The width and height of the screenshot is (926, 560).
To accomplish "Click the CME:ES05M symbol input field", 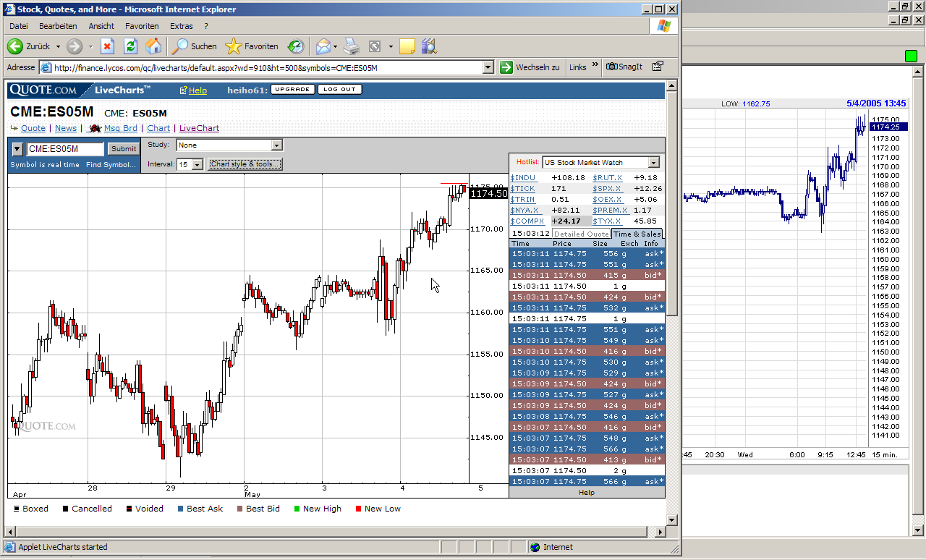I will (x=65, y=149).
